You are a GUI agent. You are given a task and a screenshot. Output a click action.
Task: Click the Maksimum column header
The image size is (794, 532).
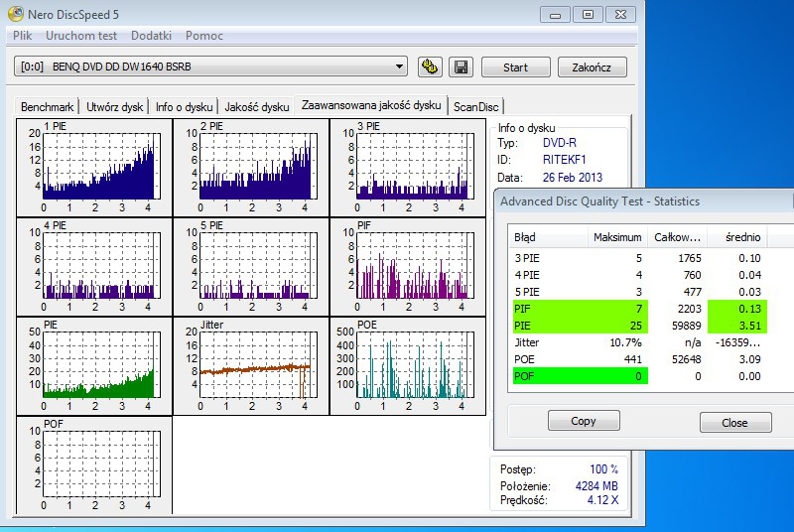(x=617, y=237)
